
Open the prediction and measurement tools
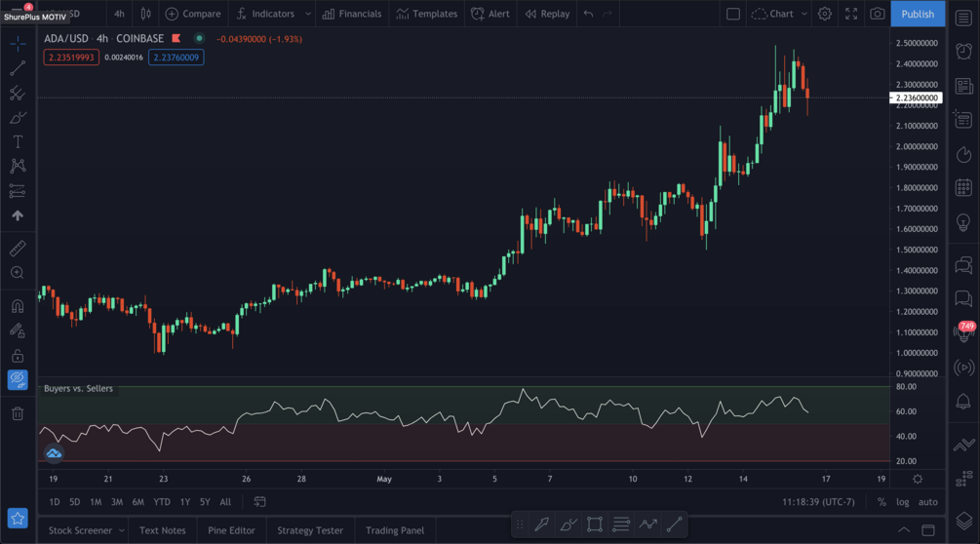click(x=18, y=190)
